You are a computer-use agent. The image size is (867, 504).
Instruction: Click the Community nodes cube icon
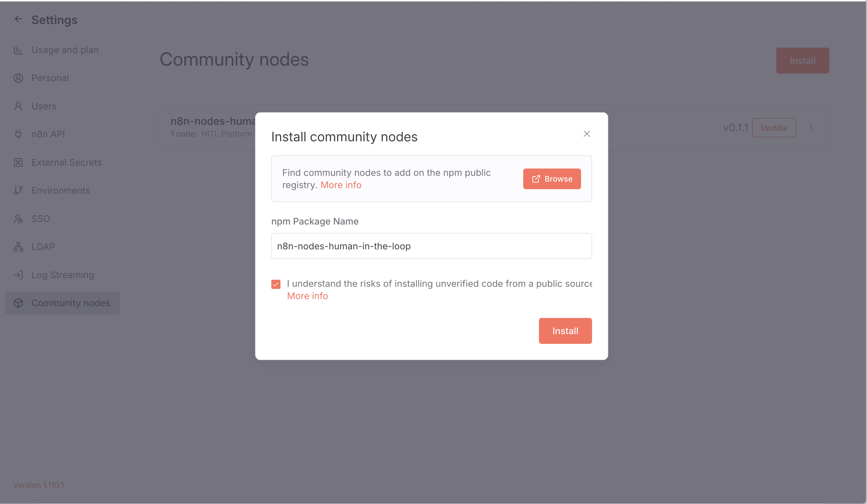click(18, 303)
